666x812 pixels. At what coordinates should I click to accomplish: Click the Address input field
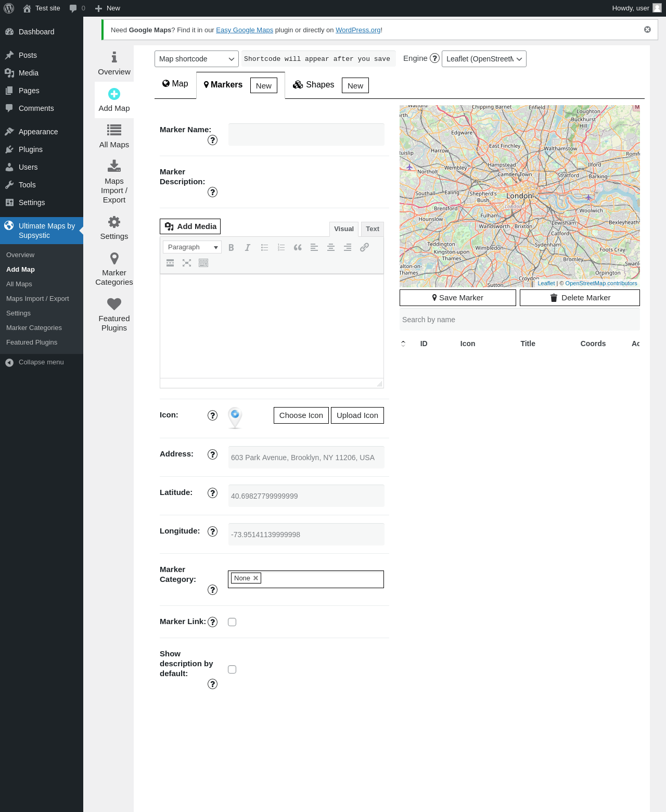(306, 458)
